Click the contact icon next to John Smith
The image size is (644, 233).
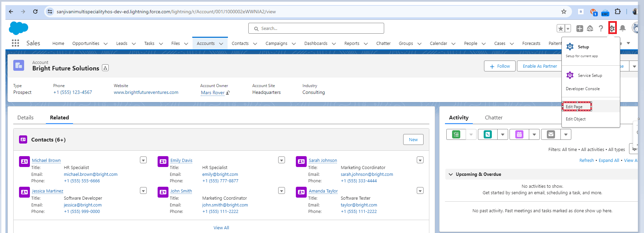pos(163,192)
